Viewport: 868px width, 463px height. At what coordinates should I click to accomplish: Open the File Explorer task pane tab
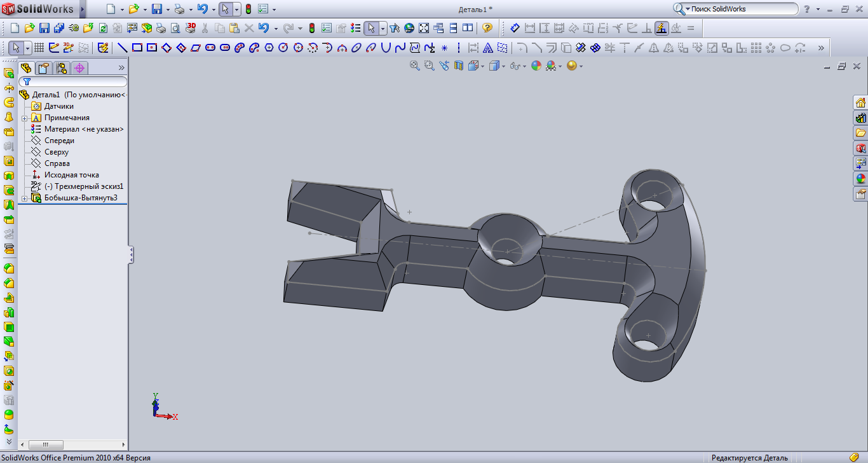[x=861, y=133]
